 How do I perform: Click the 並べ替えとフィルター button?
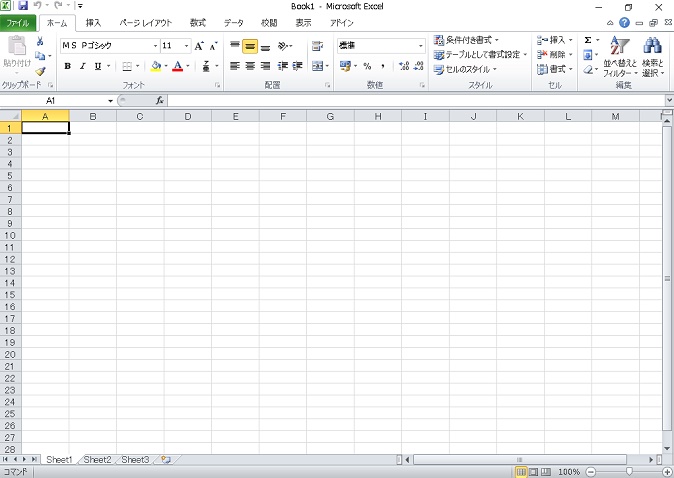click(x=620, y=57)
